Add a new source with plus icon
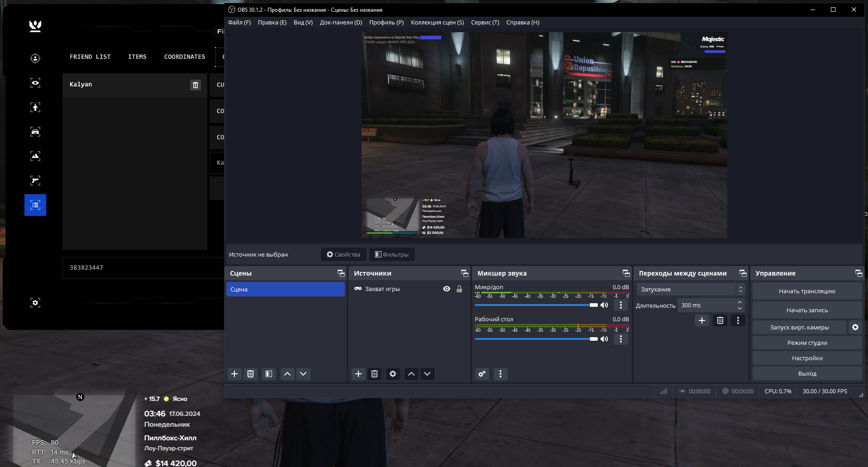 point(358,374)
